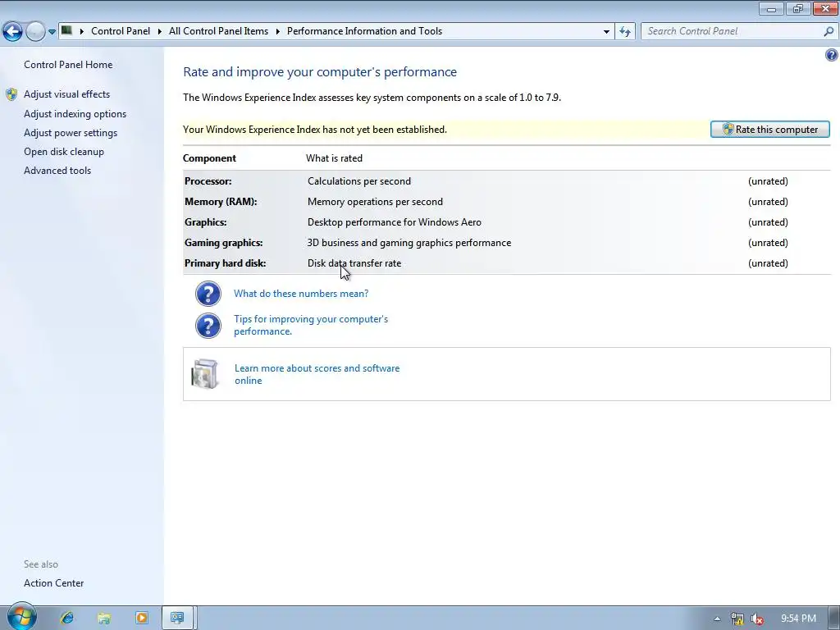Click the question icon beside What do these numbers mean

(x=208, y=294)
